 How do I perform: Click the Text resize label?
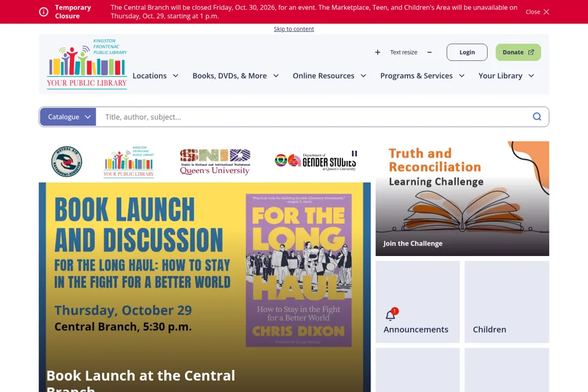(404, 53)
